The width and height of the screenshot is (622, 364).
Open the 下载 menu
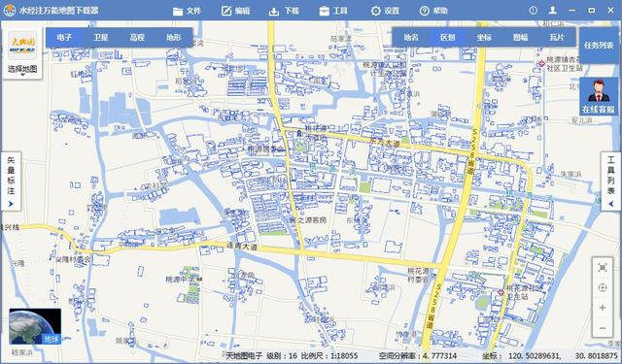pyautogui.click(x=284, y=11)
